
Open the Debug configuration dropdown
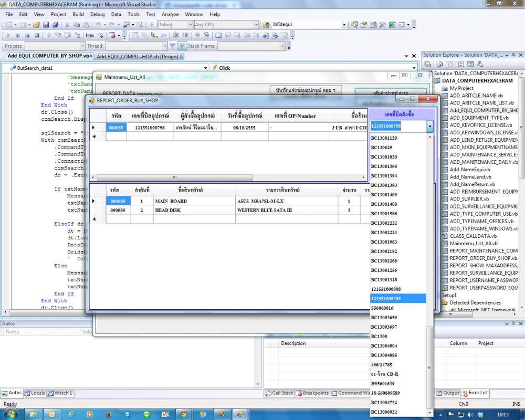pyautogui.click(x=191, y=25)
